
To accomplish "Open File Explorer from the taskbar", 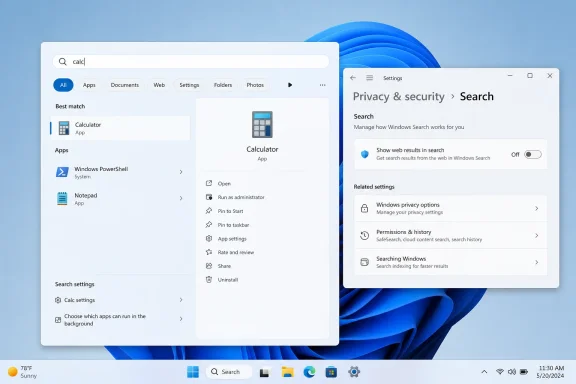I will click(x=288, y=372).
